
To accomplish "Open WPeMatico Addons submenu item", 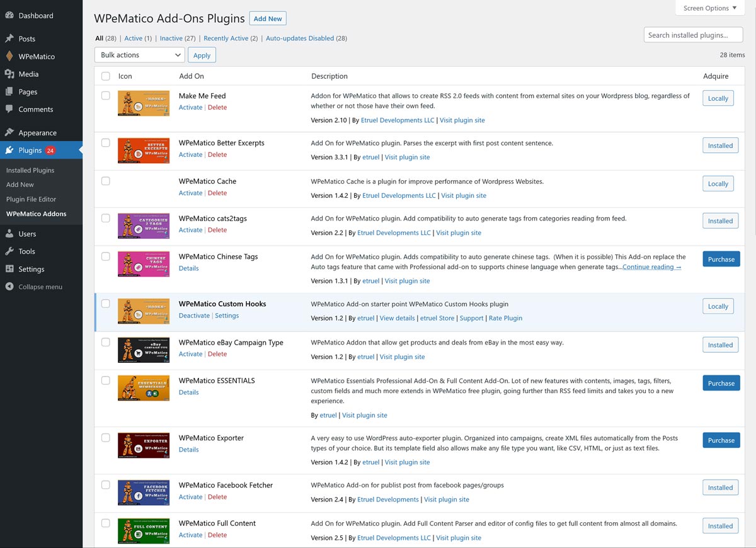I will click(36, 214).
